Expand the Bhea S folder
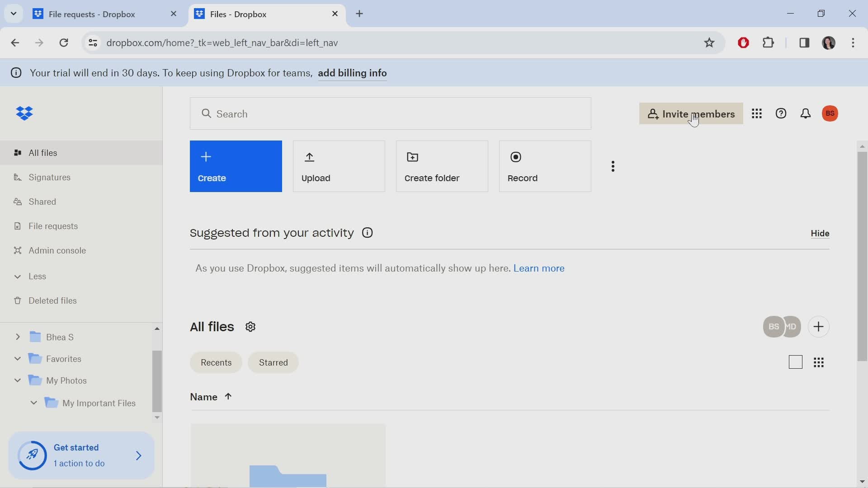Viewport: 868px width, 488px height. tap(17, 337)
